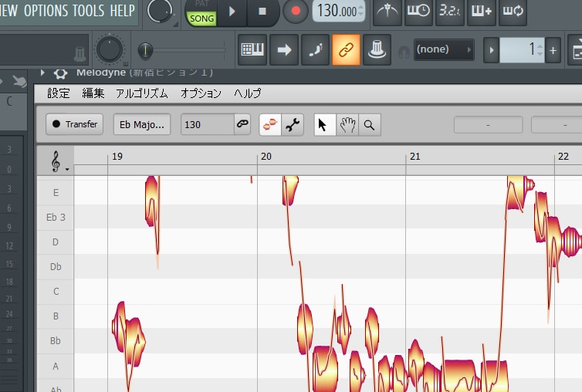The width and height of the screenshot is (582, 392).
Task: Open the Eb Major scale selector
Action: point(142,124)
